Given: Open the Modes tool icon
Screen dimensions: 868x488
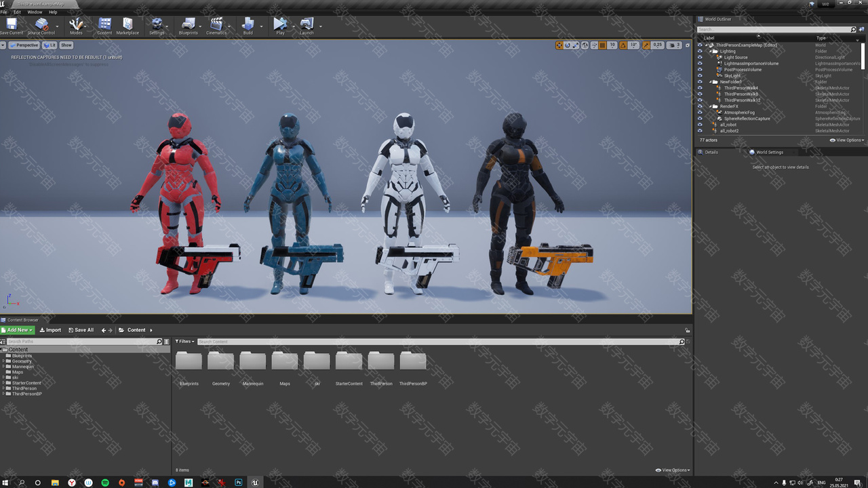Looking at the screenshot, I should click(76, 26).
